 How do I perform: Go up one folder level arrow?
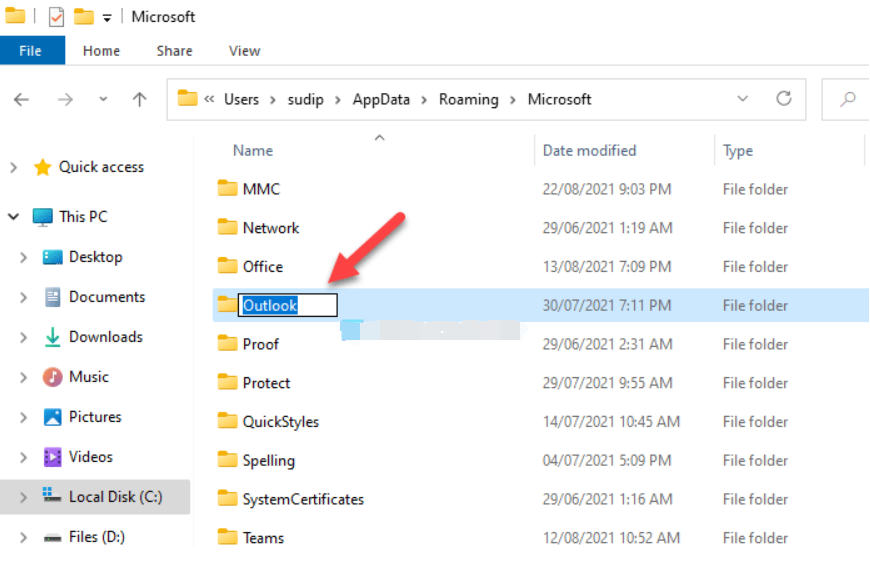pos(139,100)
